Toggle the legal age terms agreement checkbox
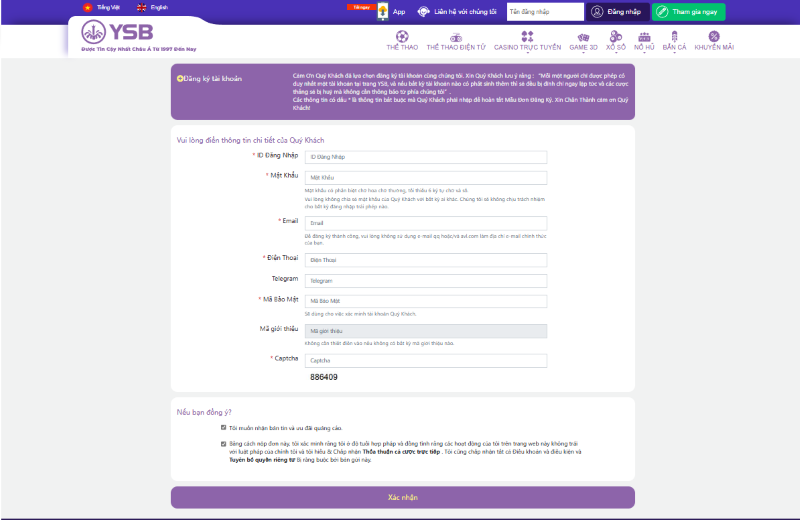The height and width of the screenshot is (520, 800). coord(222,443)
